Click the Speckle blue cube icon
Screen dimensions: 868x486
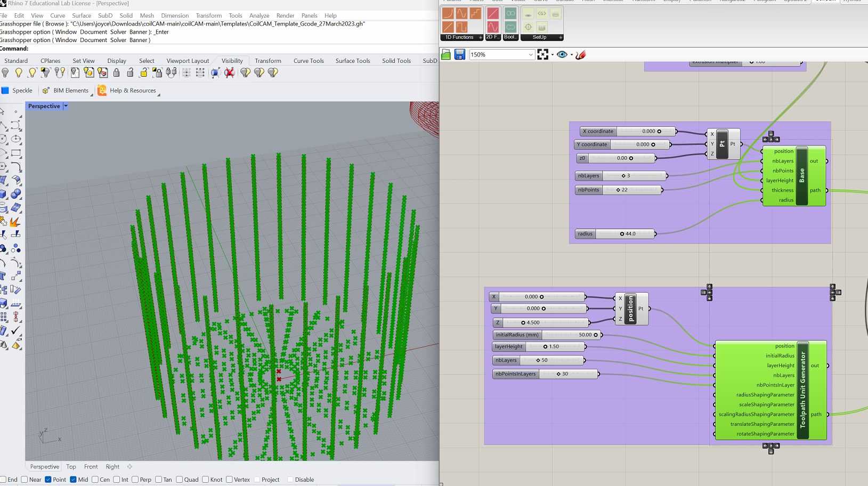click(5, 91)
